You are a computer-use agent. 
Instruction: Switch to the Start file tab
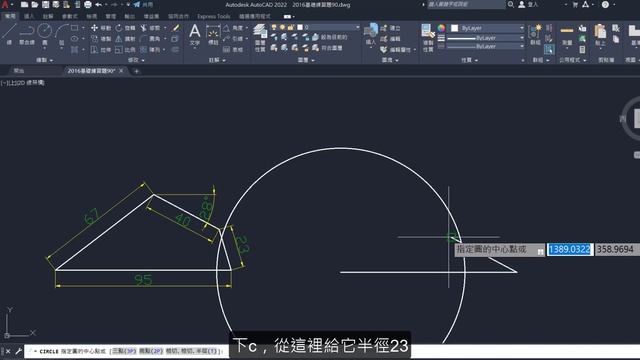(19, 71)
